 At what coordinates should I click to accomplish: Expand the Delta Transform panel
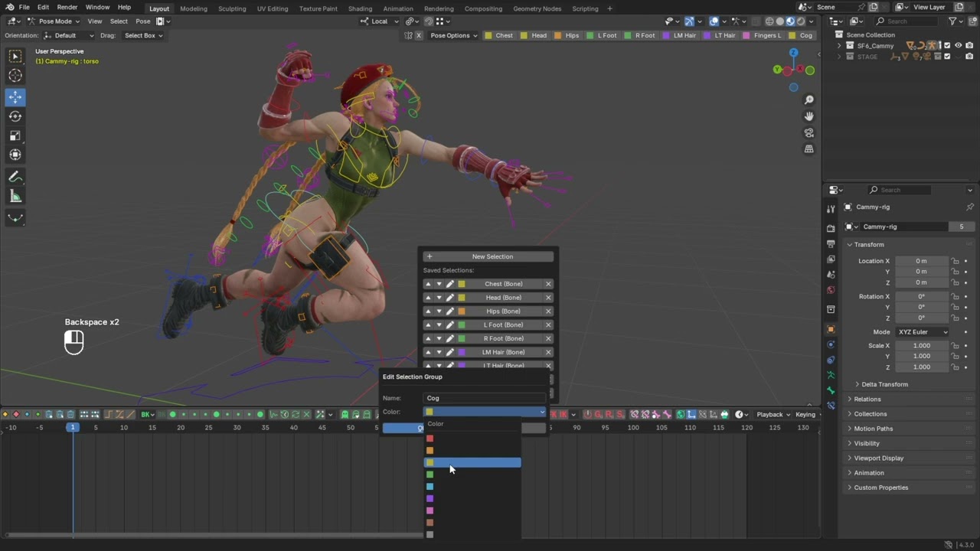(884, 384)
